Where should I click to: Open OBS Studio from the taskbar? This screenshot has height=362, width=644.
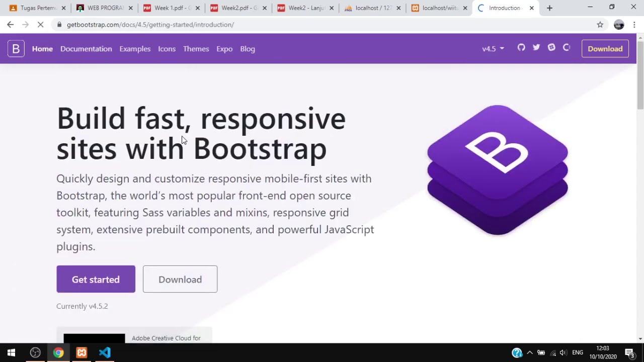(35, 353)
